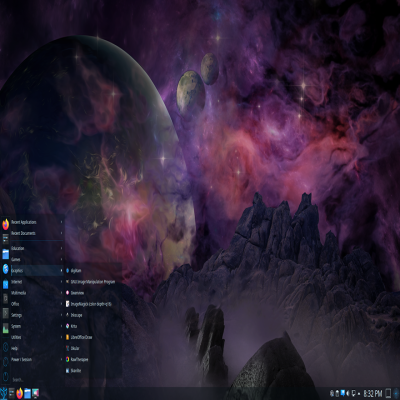
Task: Open Firefox from the menu favorites column
Action: pos(5,224)
